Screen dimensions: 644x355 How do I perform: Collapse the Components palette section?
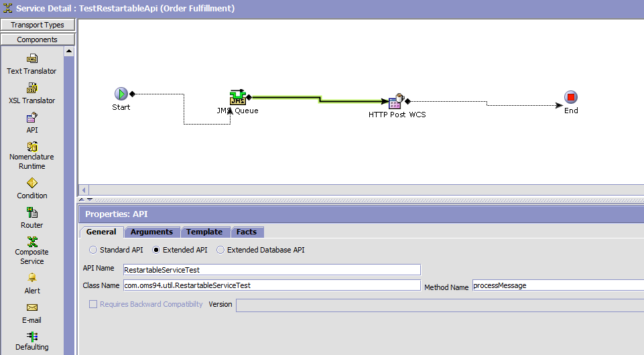(38, 40)
